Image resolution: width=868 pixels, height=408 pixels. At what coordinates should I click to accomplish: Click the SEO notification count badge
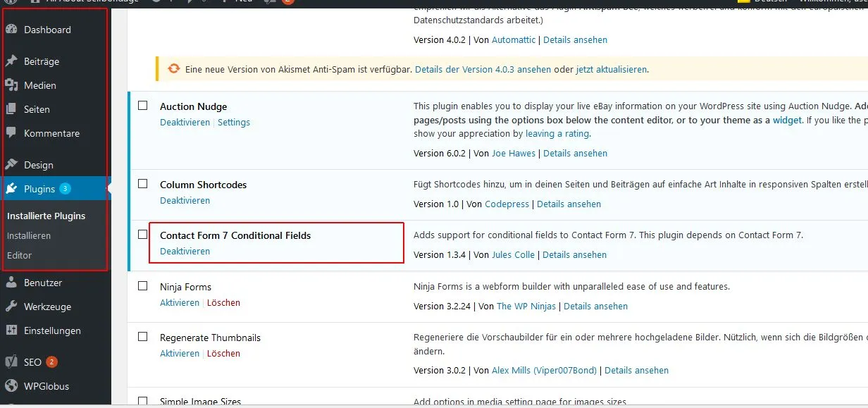(x=51, y=362)
